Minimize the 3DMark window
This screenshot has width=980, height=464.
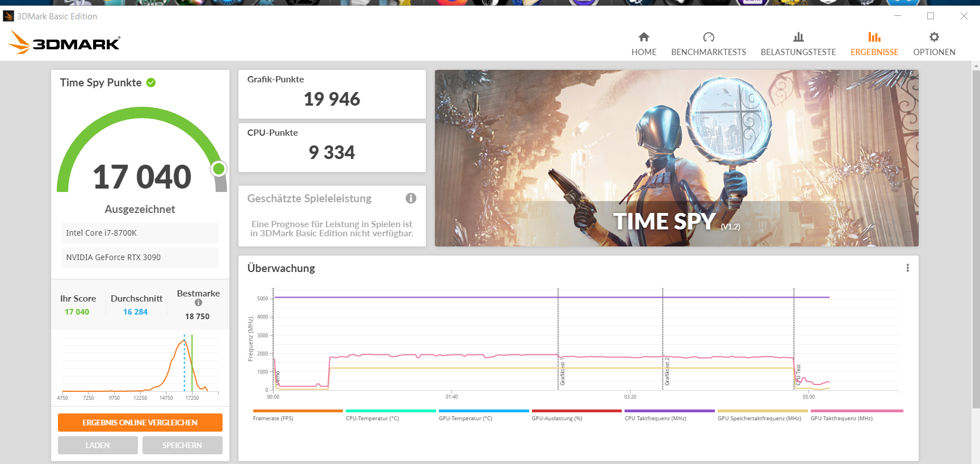click(x=898, y=16)
